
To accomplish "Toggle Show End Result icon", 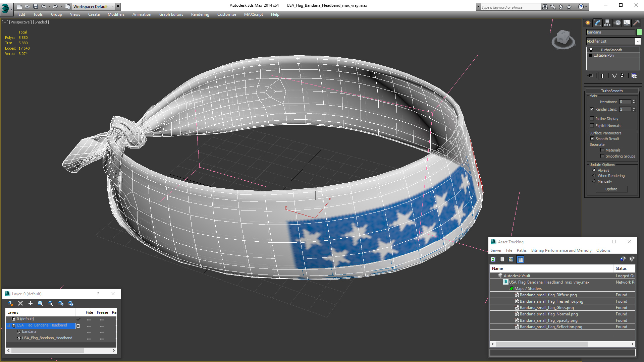I will tap(602, 76).
